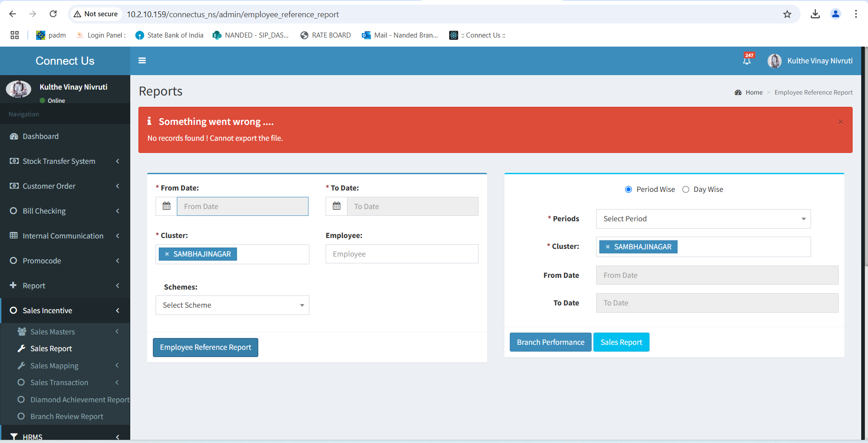868x443 pixels.
Task: Click the Sales Report wrench icon
Action: tap(21, 348)
